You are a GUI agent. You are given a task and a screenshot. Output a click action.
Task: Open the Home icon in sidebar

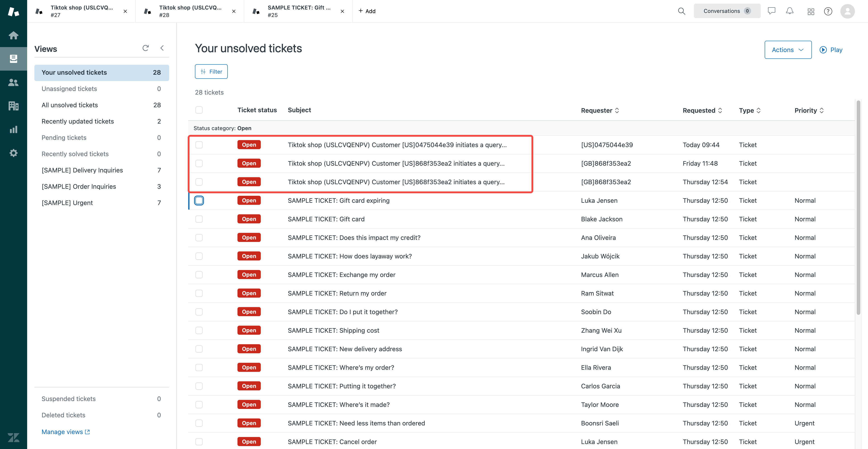pyautogui.click(x=14, y=35)
